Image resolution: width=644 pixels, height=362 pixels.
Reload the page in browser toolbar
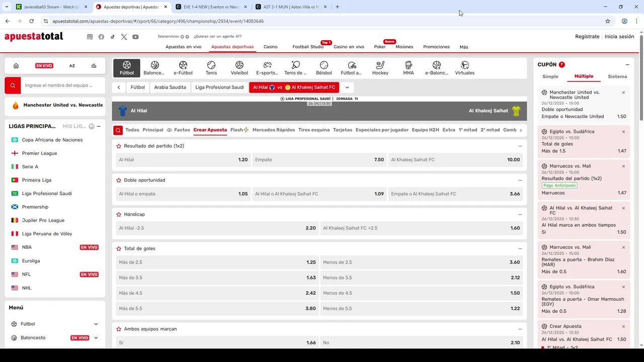click(x=31, y=21)
